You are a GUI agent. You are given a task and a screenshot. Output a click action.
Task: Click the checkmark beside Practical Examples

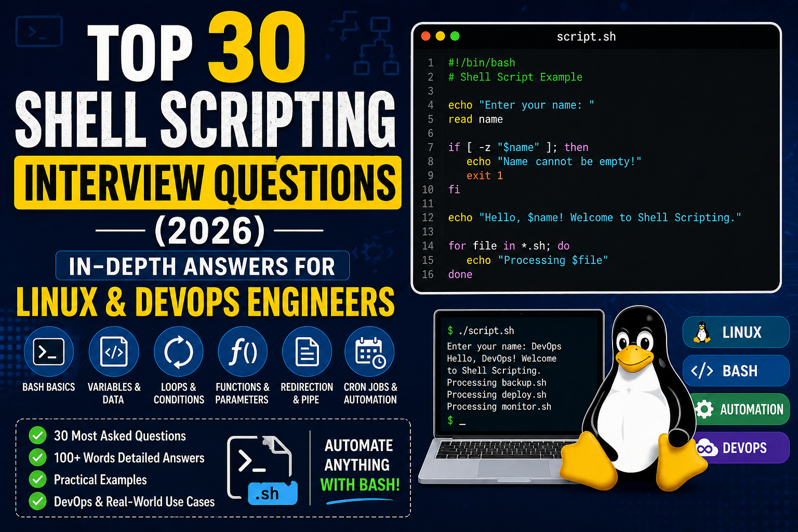click(x=37, y=479)
